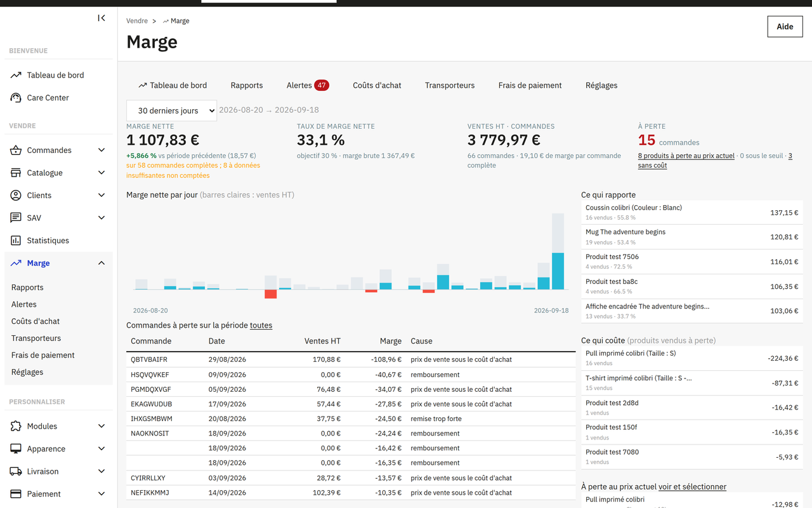Viewport: 812px width, 508px height.
Task: Click the Apparence monitor icon
Action: click(x=16, y=449)
